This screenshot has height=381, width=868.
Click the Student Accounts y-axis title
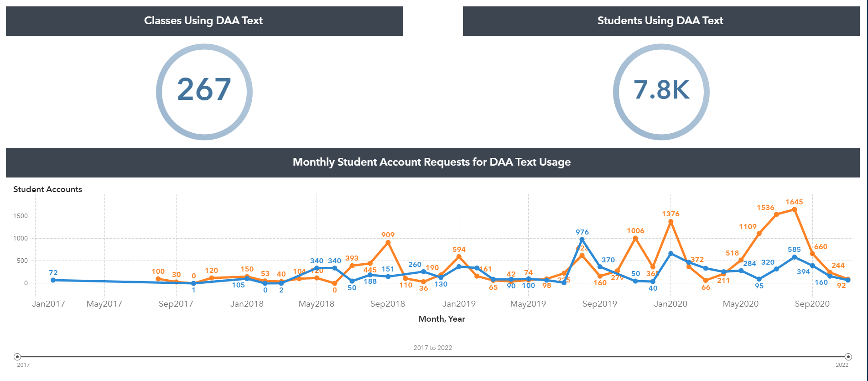48,189
